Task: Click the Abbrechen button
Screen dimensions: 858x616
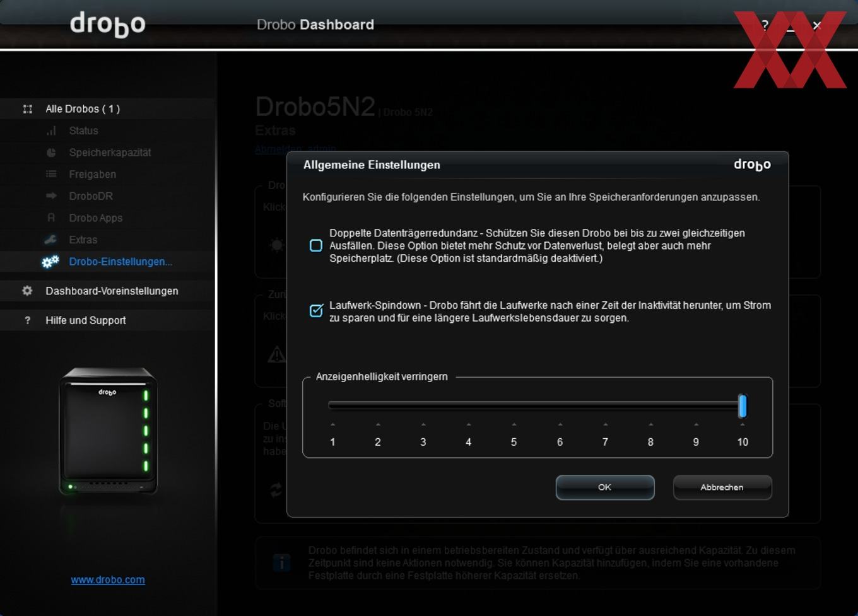Action: (x=722, y=487)
